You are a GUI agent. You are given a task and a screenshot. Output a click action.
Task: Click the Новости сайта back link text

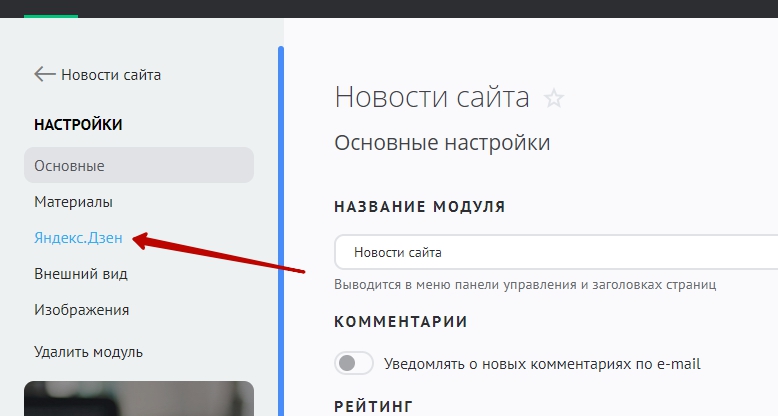click(110, 75)
